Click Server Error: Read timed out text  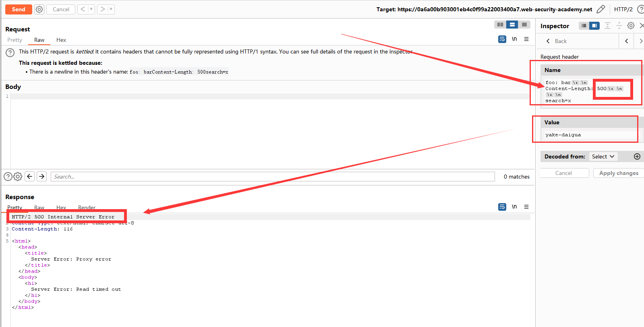[76, 289]
